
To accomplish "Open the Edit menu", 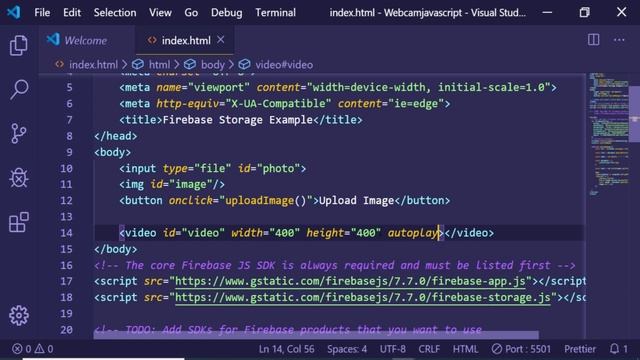I will tap(72, 13).
